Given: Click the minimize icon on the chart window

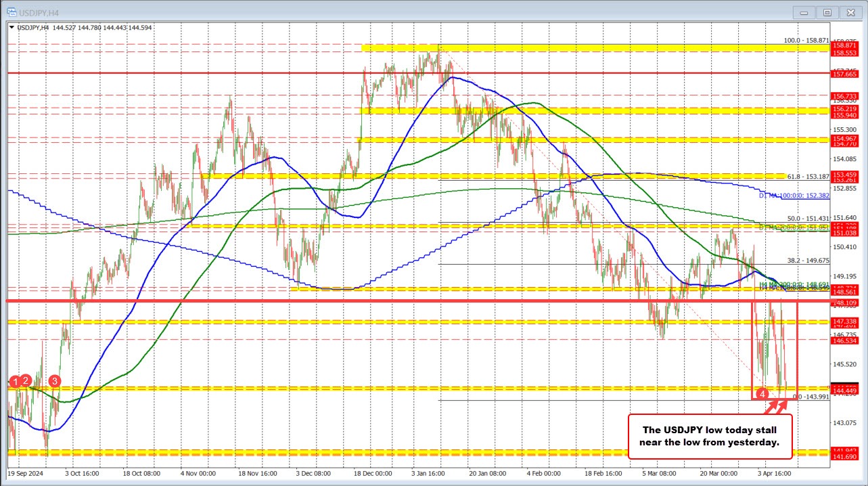Looking at the screenshot, I should coord(803,12).
